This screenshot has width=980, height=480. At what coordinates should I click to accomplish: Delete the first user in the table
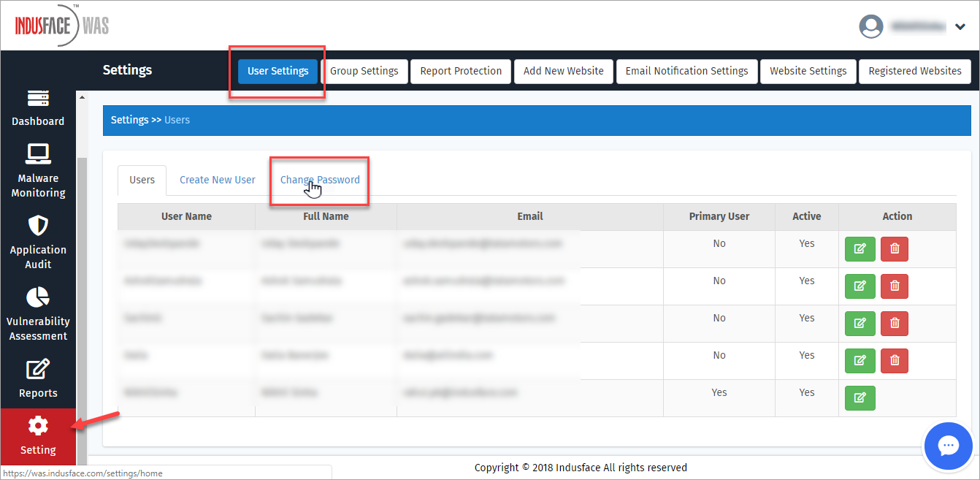[x=895, y=248]
